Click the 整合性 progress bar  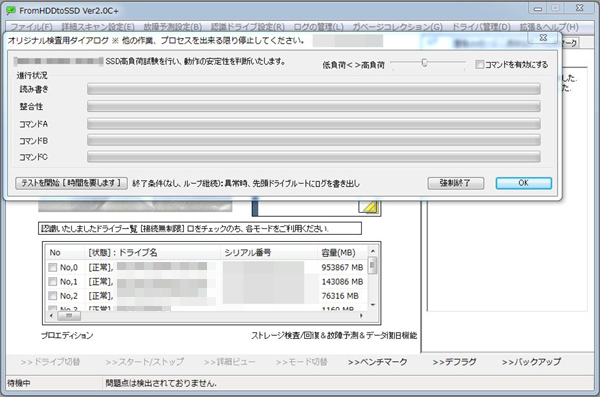pyautogui.click(x=314, y=106)
